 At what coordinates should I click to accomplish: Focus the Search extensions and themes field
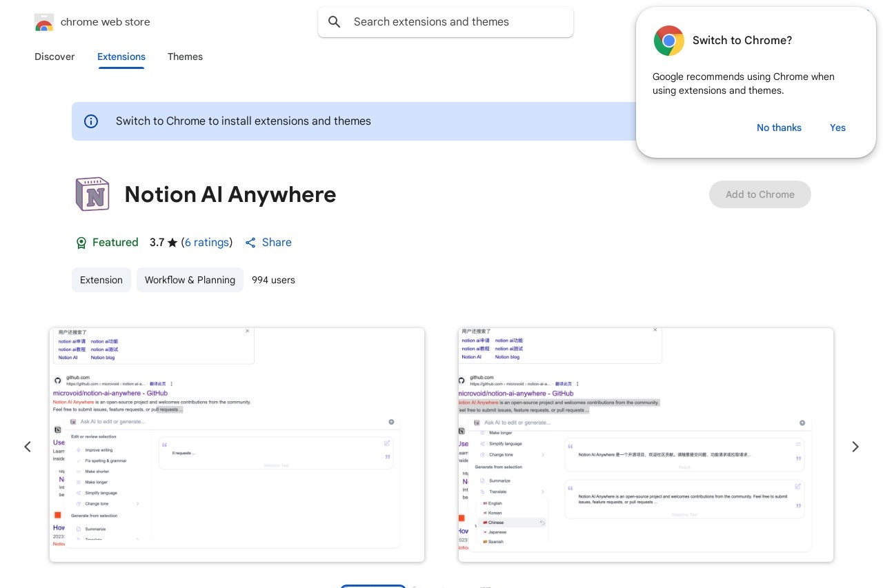(x=446, y=22)
